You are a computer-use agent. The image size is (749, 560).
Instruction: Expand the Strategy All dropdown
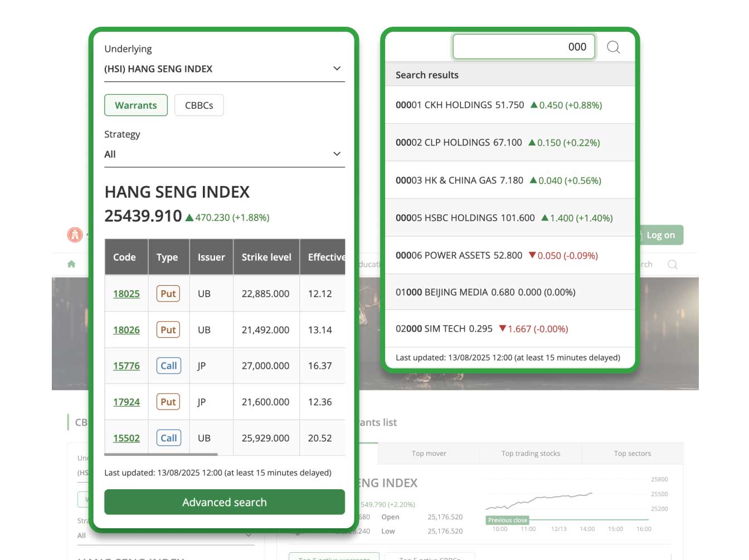tap(224, 154)
